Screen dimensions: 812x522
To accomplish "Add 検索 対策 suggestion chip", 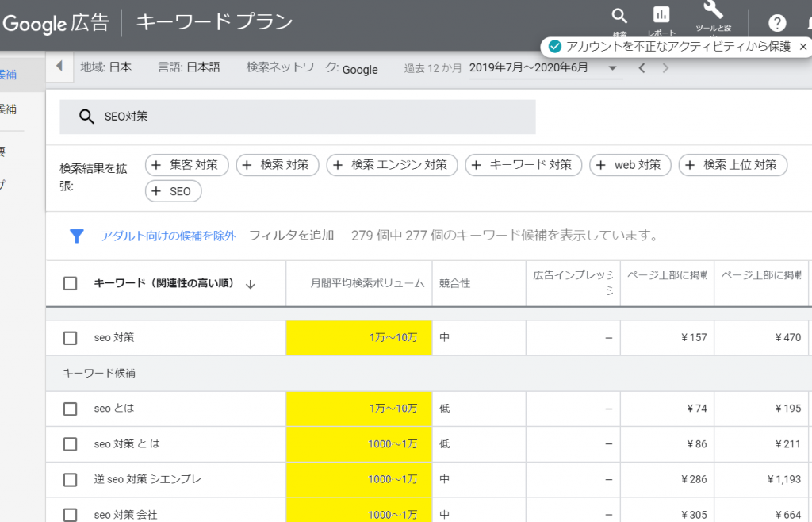I will point(278,165).
